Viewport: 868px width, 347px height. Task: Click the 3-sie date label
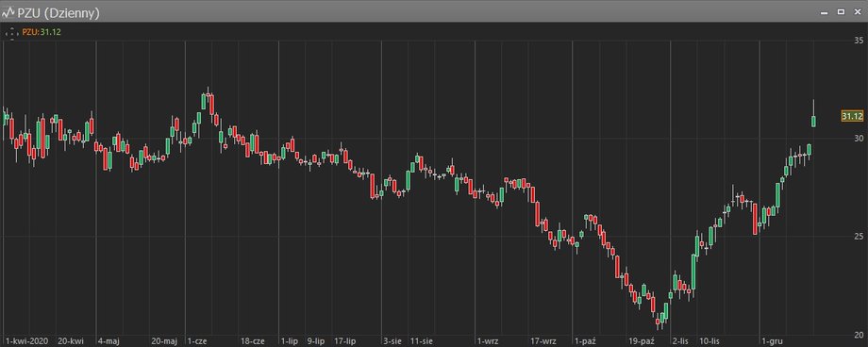(x=392, y=341)
